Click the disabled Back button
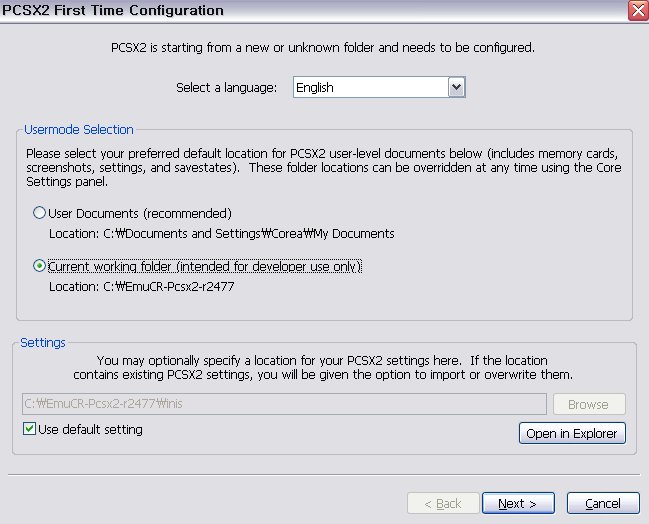649x524 pixels. [440, 503]
